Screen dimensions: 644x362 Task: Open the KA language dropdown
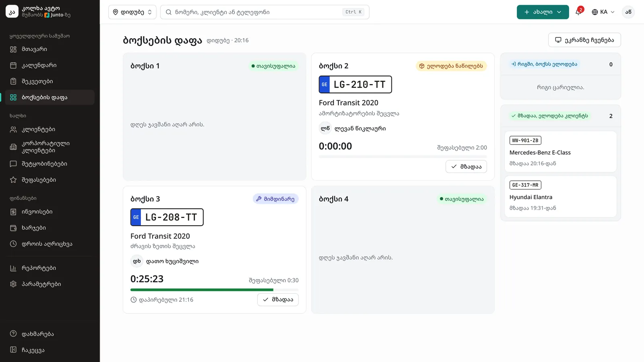603,12
